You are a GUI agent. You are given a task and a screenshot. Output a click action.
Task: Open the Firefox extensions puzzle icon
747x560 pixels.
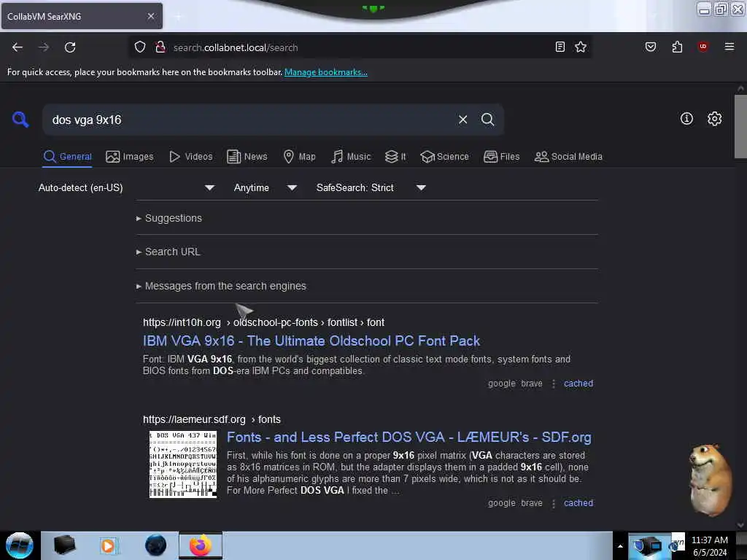point(677,47)
